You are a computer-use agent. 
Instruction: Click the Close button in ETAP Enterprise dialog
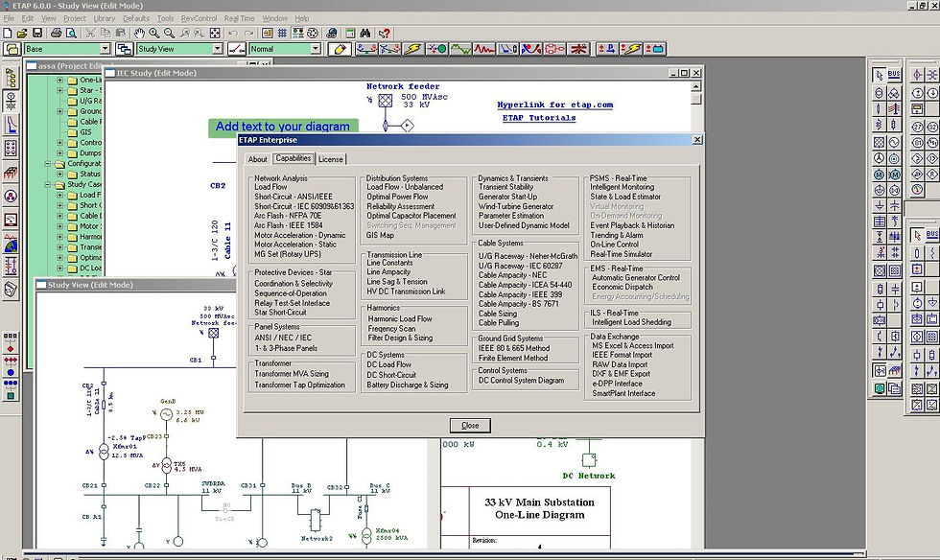tap(470, 426)
